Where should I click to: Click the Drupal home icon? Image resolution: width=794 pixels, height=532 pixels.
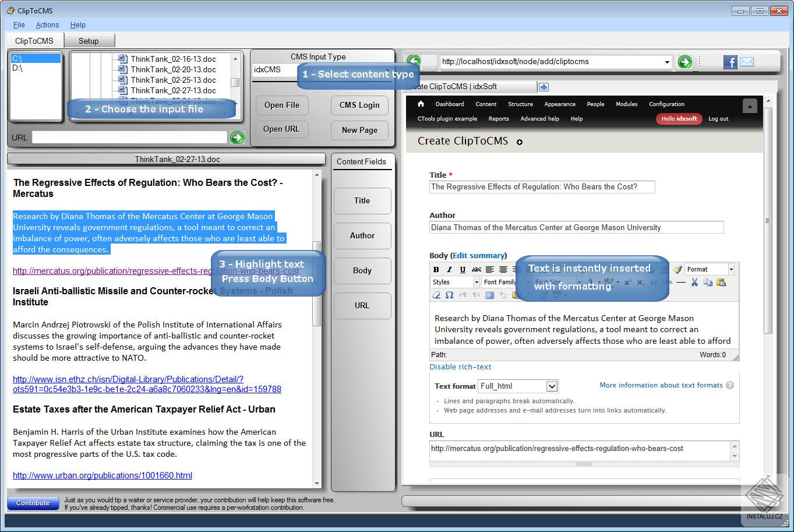421,104
